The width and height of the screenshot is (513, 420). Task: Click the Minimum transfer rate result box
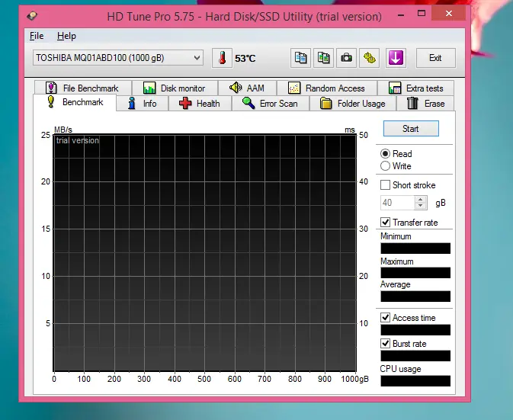point(415,248)
